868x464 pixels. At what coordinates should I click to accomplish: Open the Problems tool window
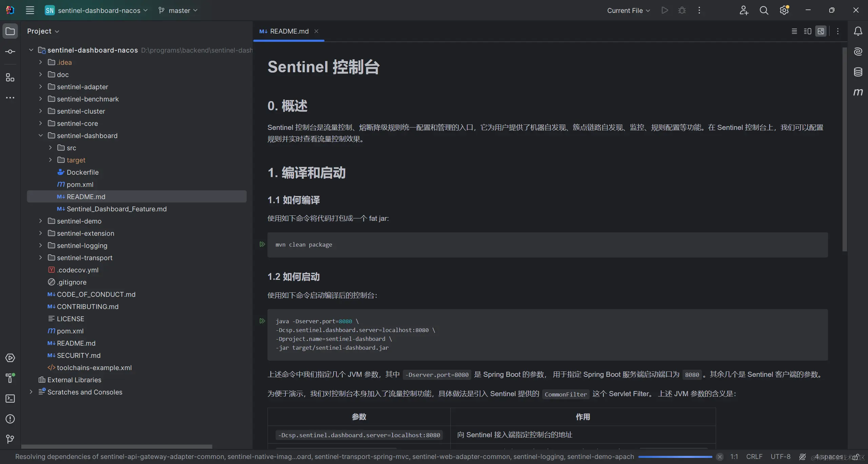10,419
